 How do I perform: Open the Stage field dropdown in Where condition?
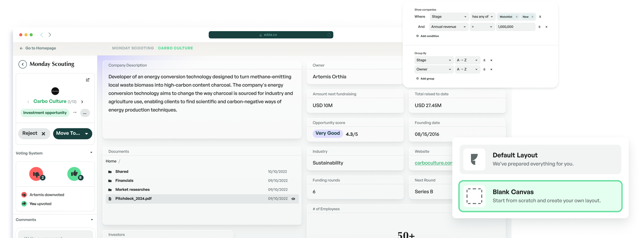449,17
